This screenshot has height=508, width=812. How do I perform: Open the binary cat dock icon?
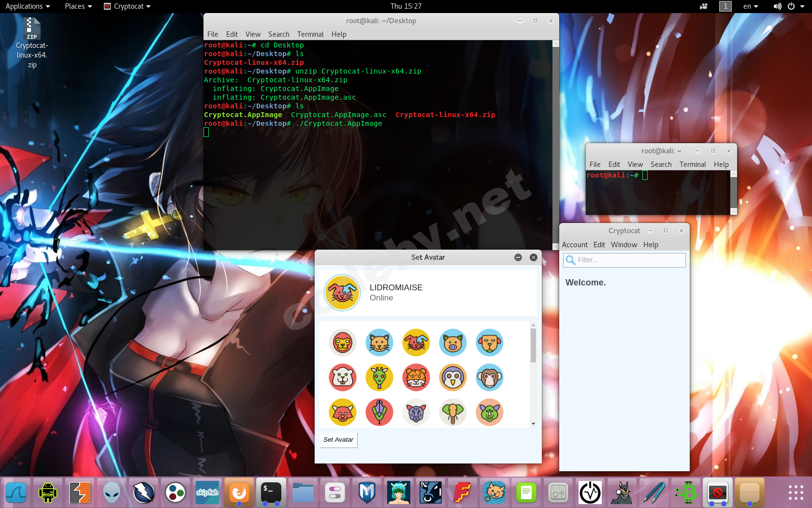pyautogui.click(x=494, y=493)
